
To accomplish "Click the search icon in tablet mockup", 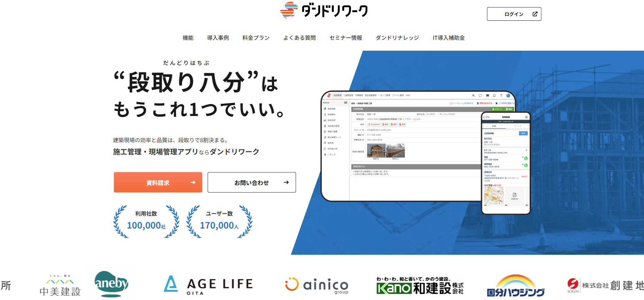I will 473,96.
